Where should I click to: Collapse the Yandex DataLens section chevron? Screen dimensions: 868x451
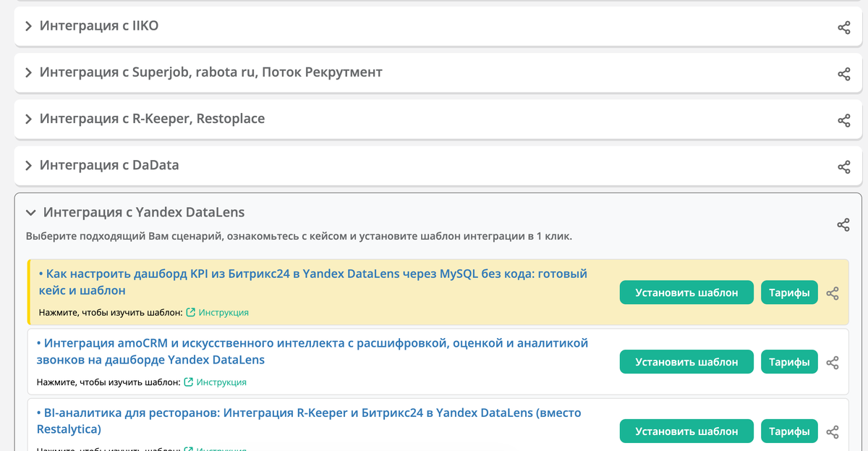click(30, 213)
